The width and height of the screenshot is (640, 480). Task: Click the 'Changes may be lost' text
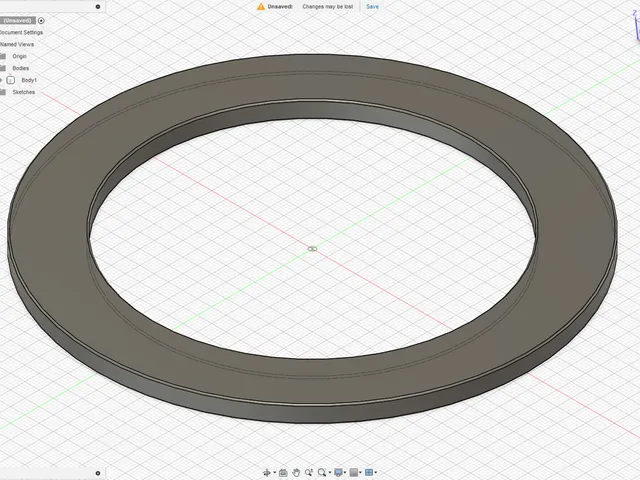[x=327, y=7]
